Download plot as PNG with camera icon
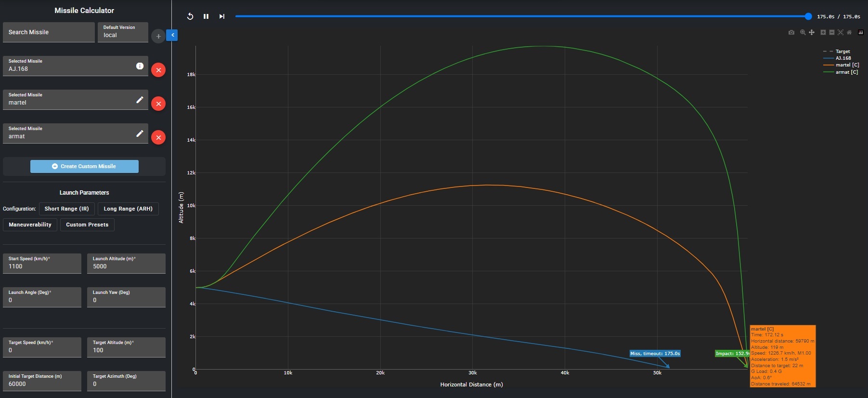 pos(791,32)
